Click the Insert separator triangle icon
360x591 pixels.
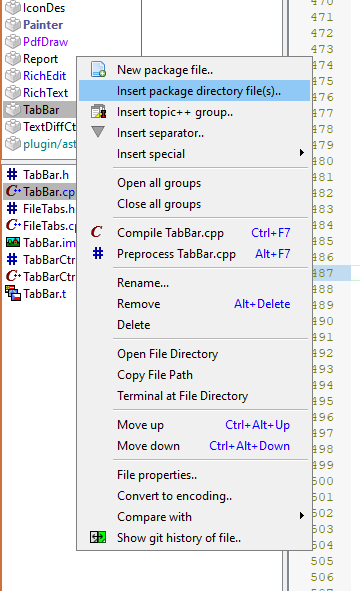[x=98, y=132]
